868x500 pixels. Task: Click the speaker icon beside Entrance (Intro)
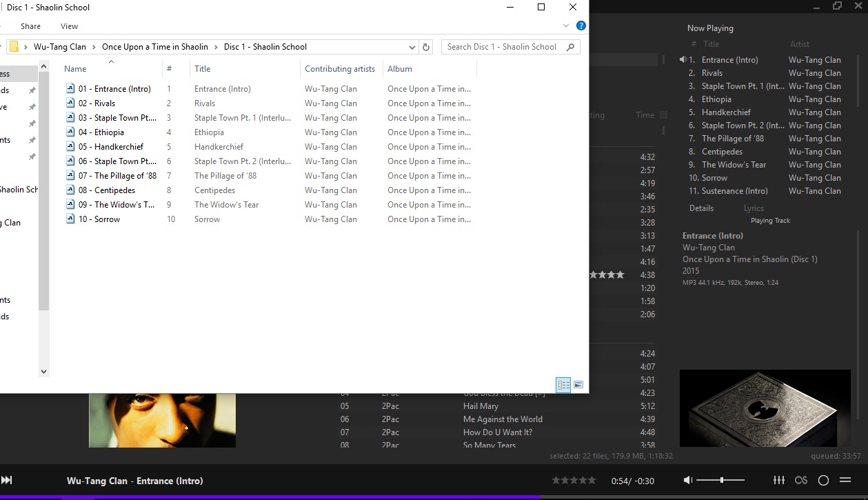(683, 60)
